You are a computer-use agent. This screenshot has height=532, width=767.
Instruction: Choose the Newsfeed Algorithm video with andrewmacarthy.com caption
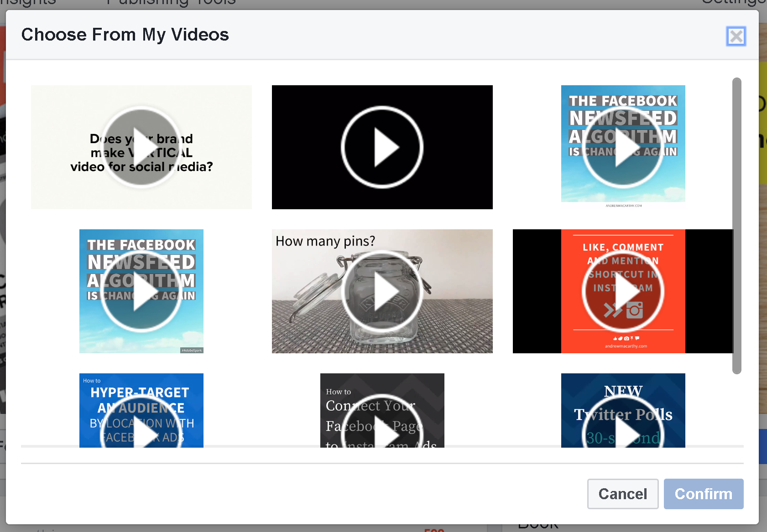(x=623, y=147)
